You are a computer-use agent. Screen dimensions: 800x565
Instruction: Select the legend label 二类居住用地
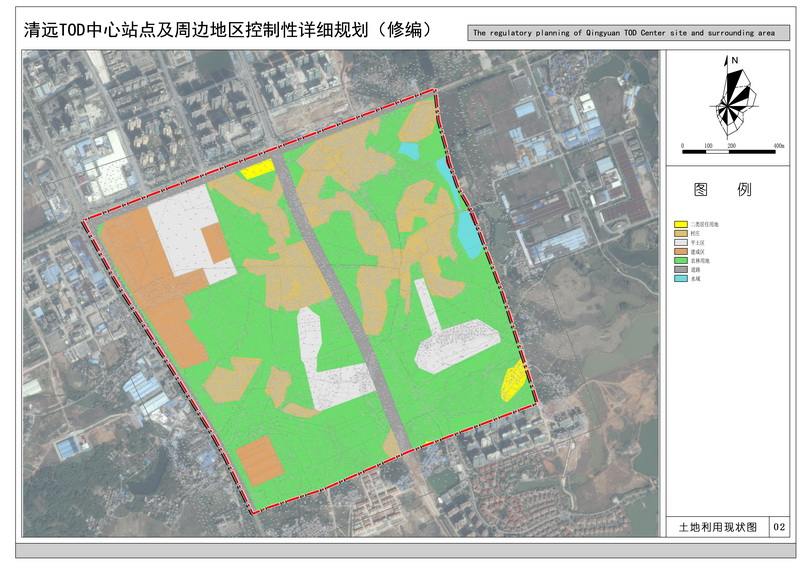coord(705,224)
